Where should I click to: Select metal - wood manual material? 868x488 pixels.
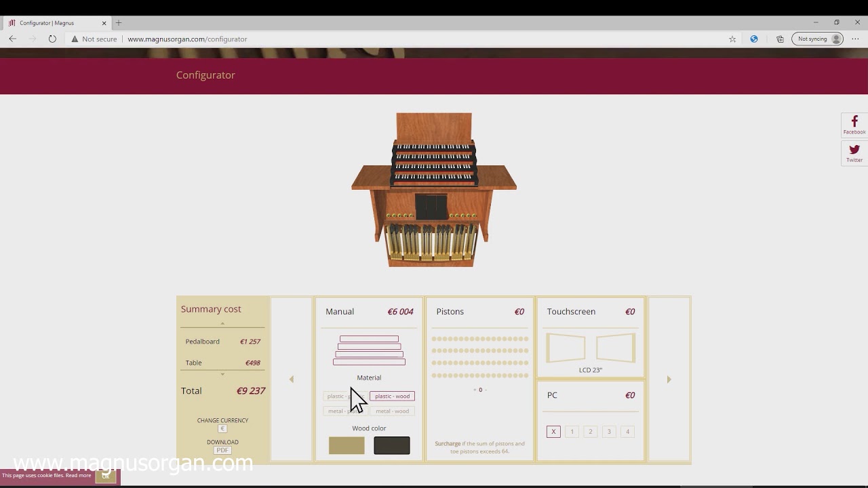click(392, 411)
